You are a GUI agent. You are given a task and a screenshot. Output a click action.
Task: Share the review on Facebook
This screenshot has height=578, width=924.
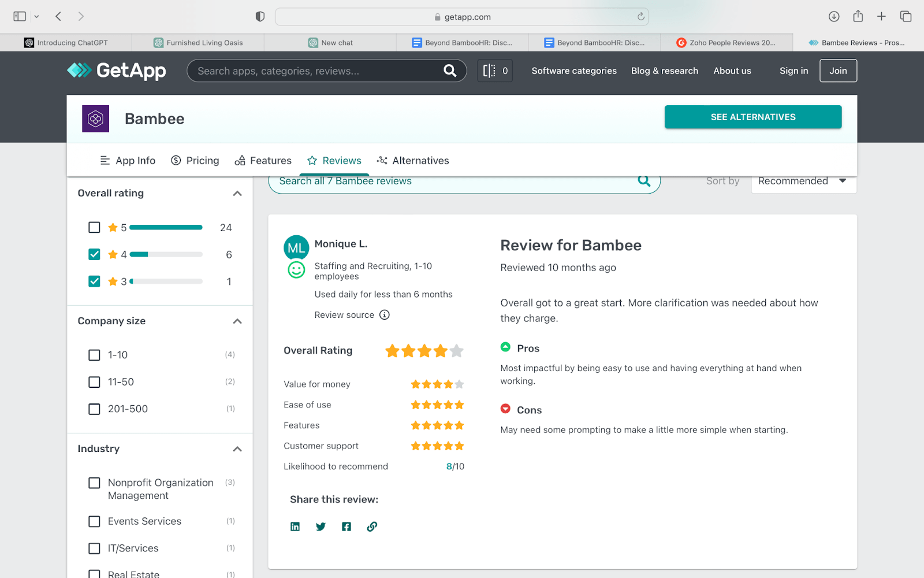pyautogui.click(x=346, y=526)
